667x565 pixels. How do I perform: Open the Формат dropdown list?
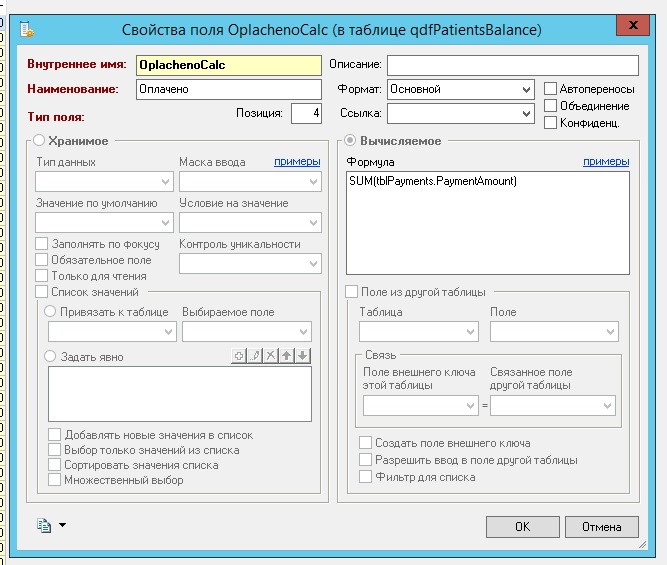pos(526,90)
